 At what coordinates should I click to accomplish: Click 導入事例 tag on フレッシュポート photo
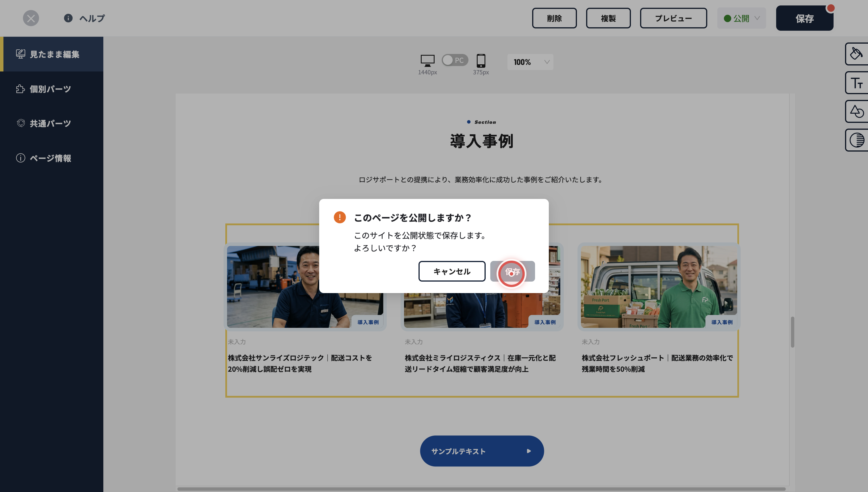tap(722, 322)
